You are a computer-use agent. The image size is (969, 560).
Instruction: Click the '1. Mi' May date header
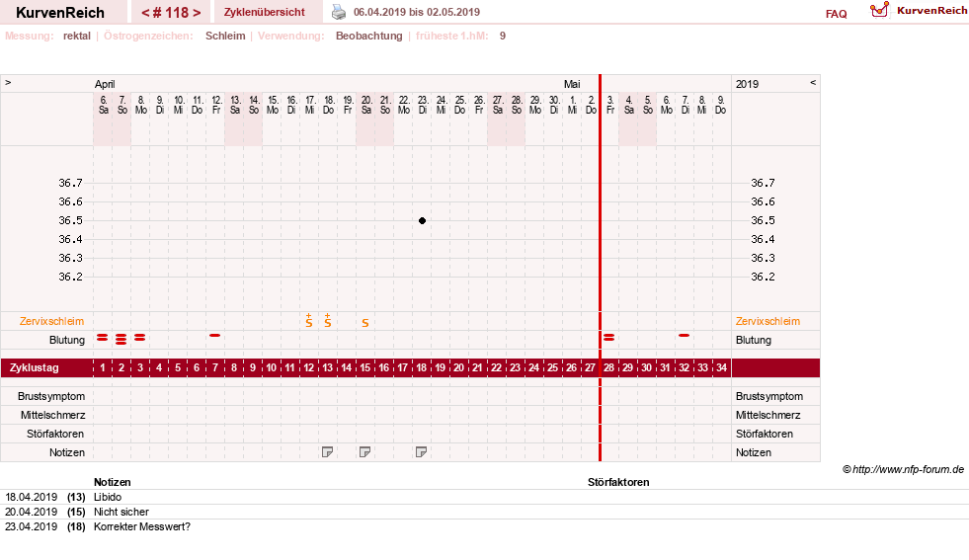coord(572,105)
